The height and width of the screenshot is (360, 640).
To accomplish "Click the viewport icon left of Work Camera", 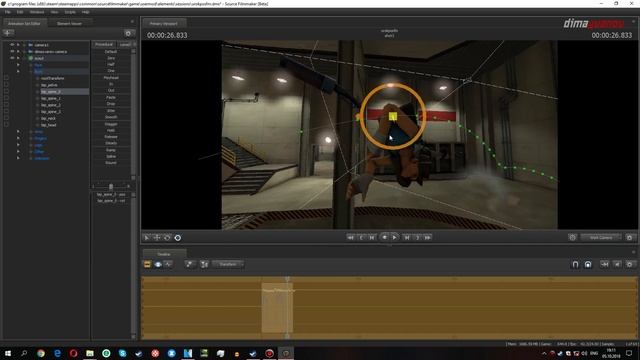I will point(572,238).
